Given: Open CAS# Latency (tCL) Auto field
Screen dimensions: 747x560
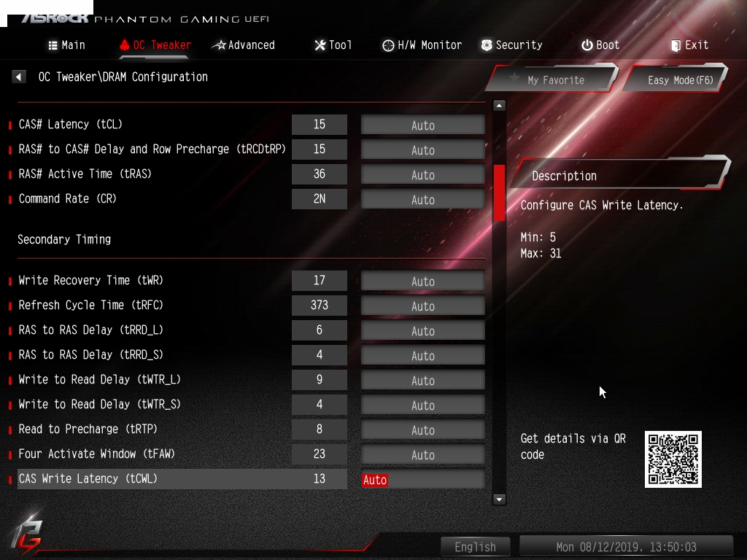Looking at the screenshot, I should click(423, 125).
